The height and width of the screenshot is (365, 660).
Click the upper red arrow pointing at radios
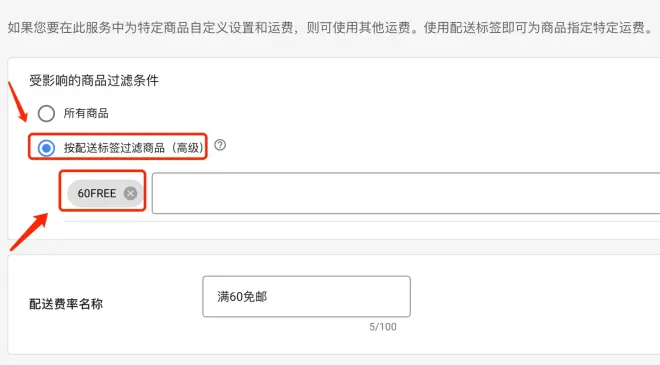click(18, 101)
